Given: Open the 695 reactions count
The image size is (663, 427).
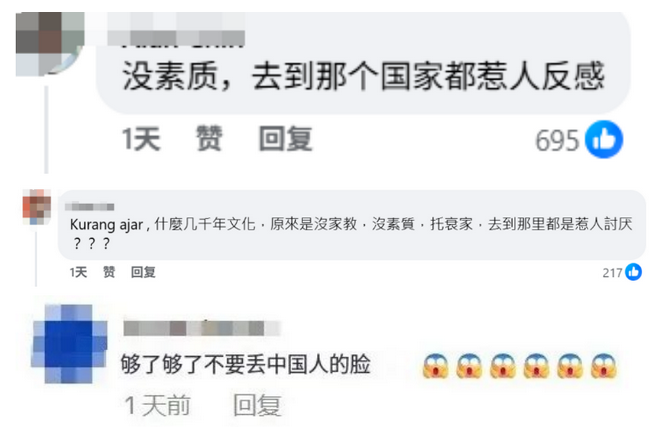Looking at the screenshot, I should click(557, 140).
